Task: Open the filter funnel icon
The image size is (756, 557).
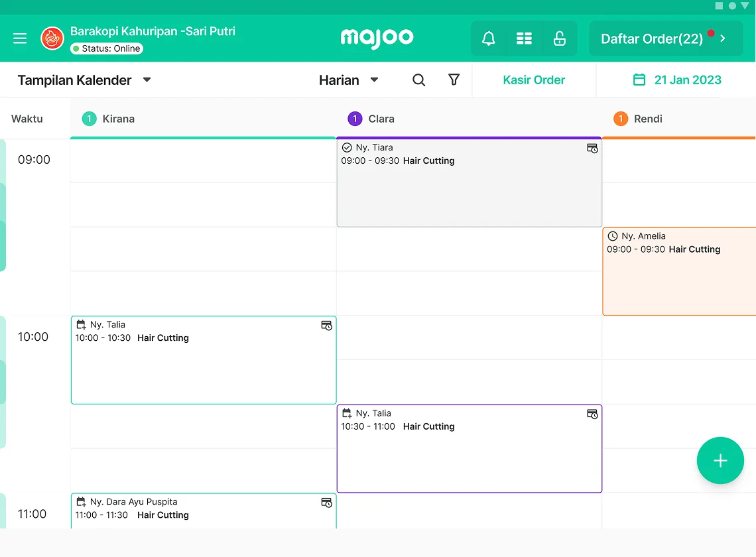Action: (454, 80)
